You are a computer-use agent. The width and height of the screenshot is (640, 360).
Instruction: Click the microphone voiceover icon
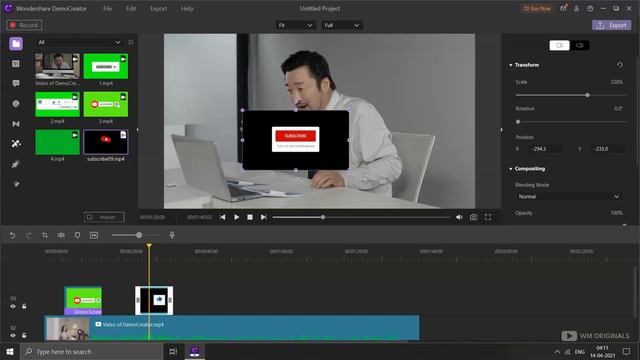pos(172,235)
